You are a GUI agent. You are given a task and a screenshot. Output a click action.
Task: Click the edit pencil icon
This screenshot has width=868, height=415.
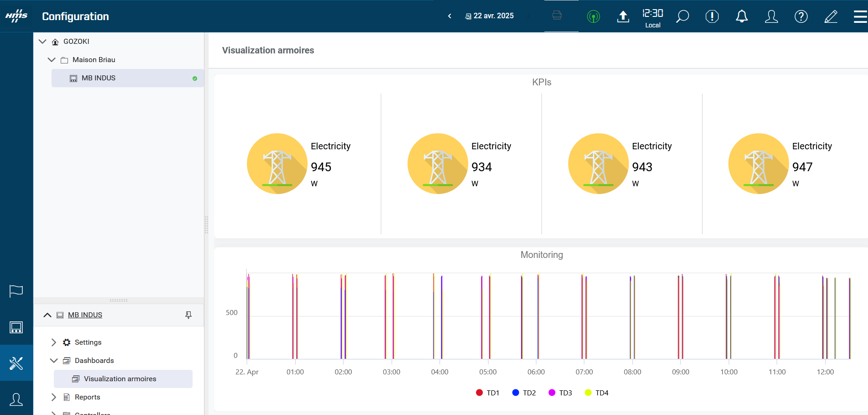click(x=831, y=16)
